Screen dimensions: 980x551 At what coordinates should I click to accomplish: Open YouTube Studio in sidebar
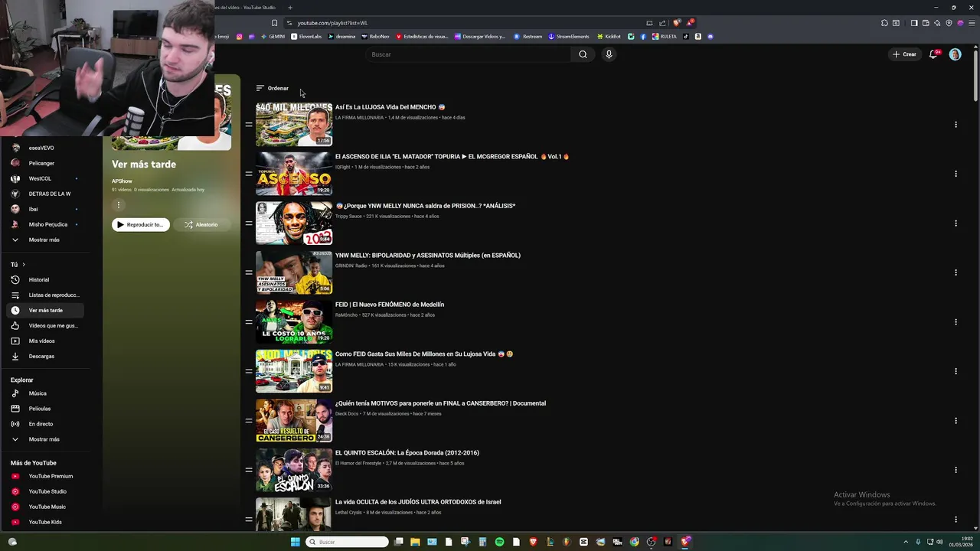click(46, 491)
